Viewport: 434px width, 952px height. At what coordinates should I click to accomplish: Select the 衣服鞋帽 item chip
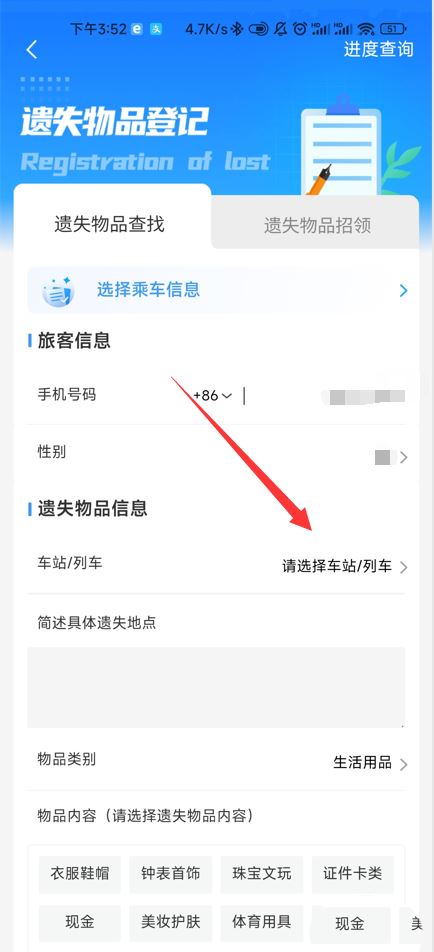pyautogui.click(x=80, y=874)
